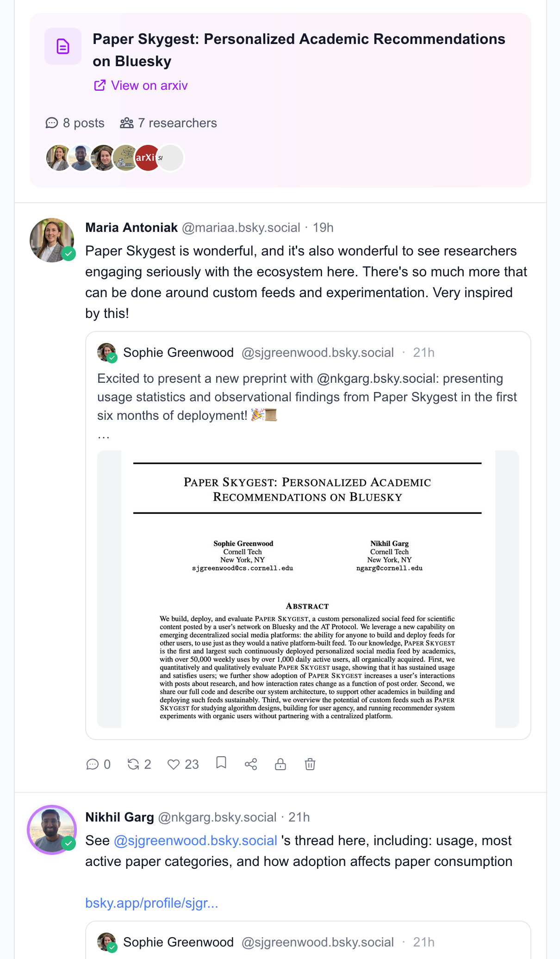
Task: Click the 8 posts counter
Action: [75, 123]
